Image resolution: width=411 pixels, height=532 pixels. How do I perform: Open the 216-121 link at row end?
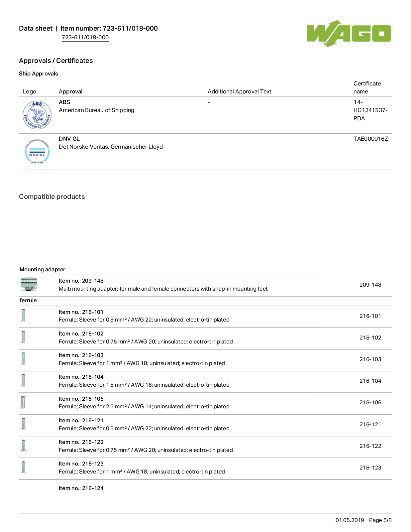click(370, 424)
